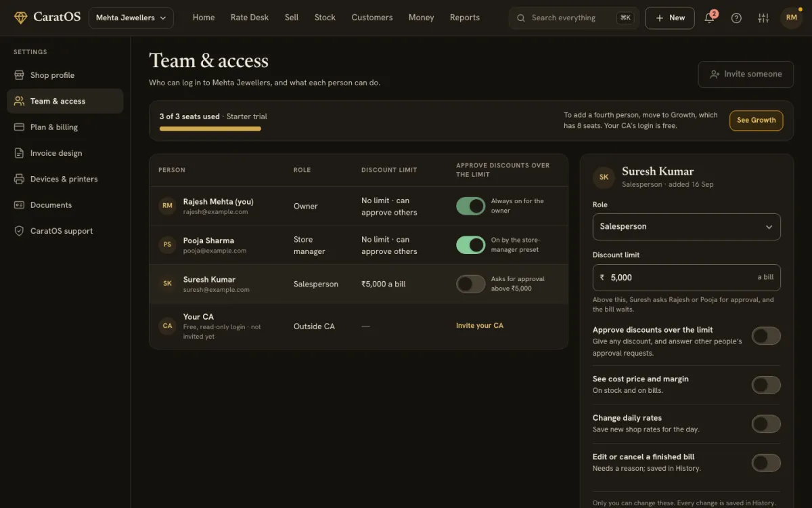Image resolution: width=812 pixels, height=508 pixels.
Task: Click the SK avatar in Suresh Kumar table row
Action: tap(167, 284)
